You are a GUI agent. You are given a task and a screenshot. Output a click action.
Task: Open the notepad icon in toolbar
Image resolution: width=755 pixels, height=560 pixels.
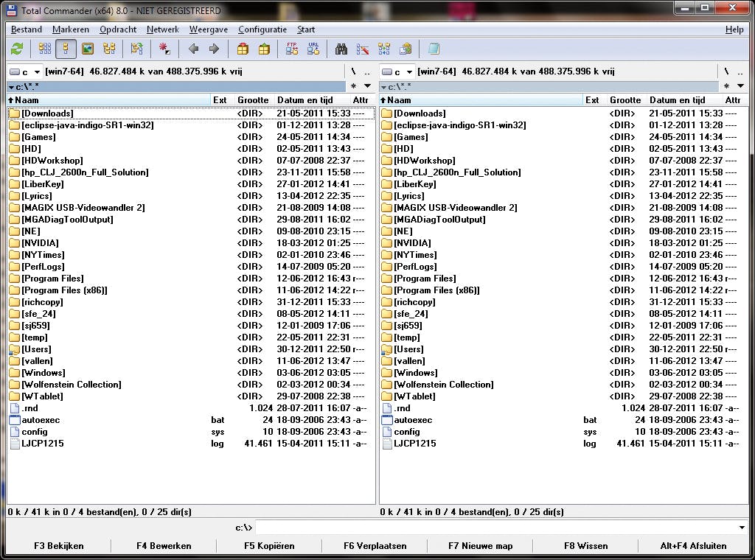(x=434, y=49)
